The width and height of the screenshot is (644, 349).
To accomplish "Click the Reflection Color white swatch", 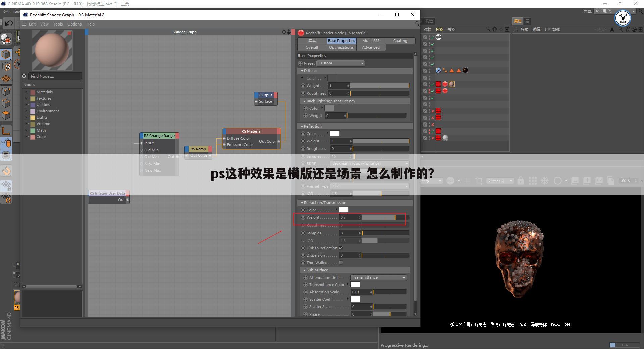I will [x=335, y=134].
